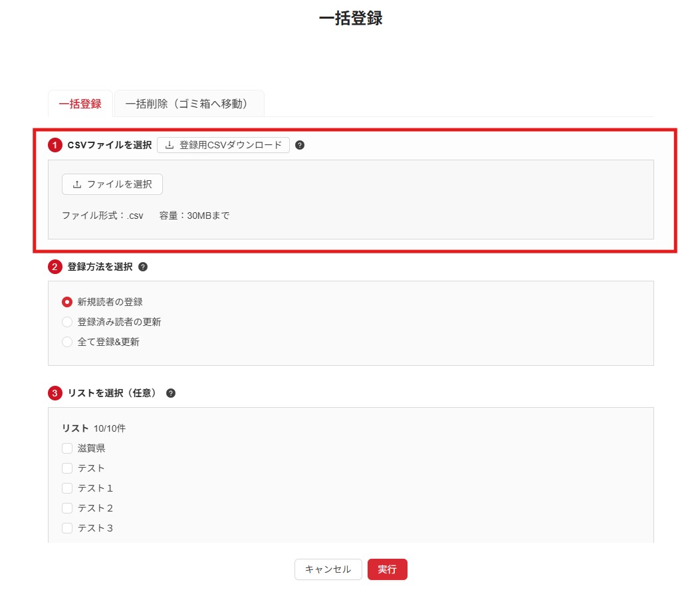This screenshot has width=700, height=590.
Task: Click the step 1 red number badge
Action: coord(55,145)
